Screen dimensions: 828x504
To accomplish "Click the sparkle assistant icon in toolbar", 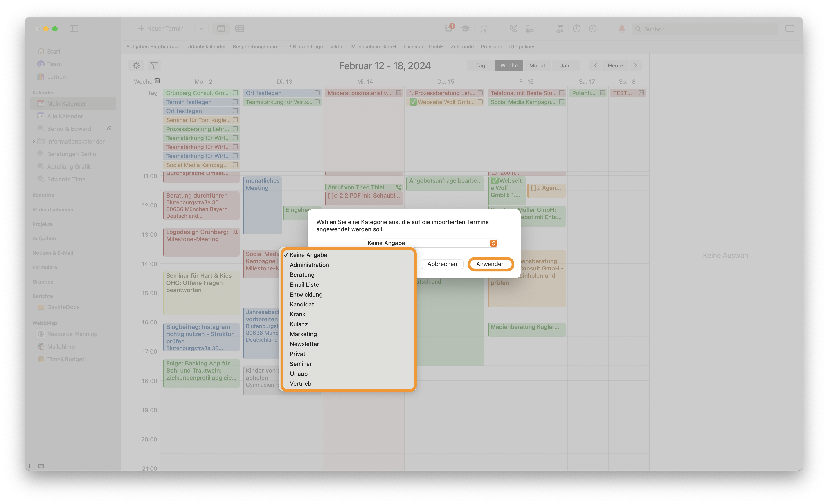I will click(x=484, y=29).
